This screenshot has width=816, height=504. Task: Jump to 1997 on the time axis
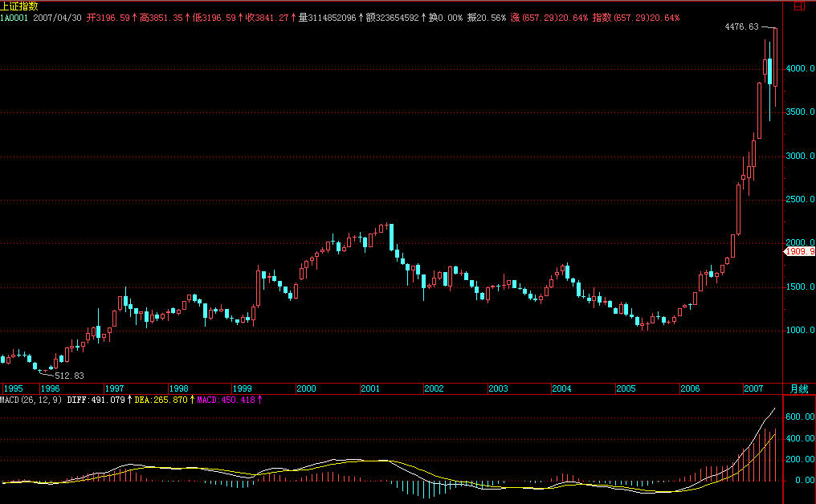coord(114,388)
